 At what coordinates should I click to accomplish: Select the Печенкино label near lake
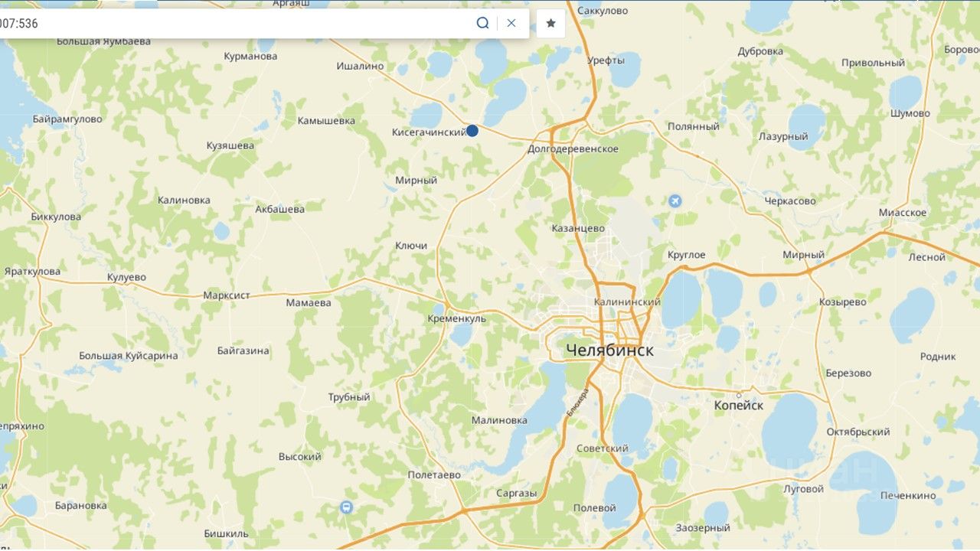(x=907, y=496)
